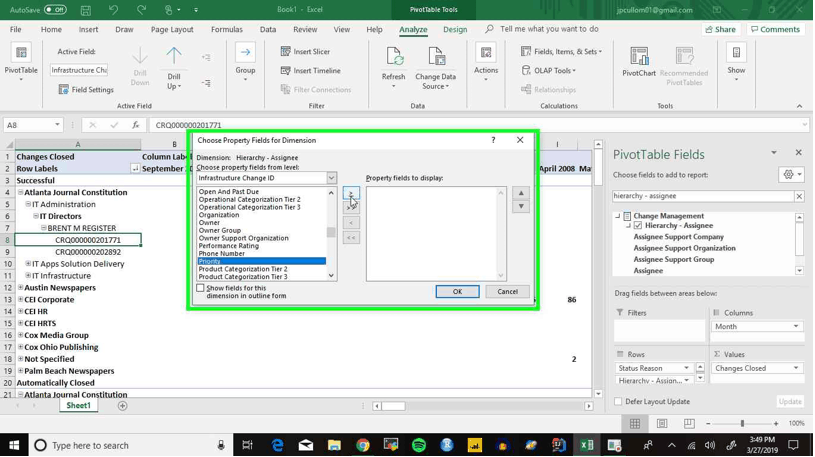Image resolution: width=815 pixels, height=457 pixels.
Task: Click the zoom in plus button
Action: [775, 424]
